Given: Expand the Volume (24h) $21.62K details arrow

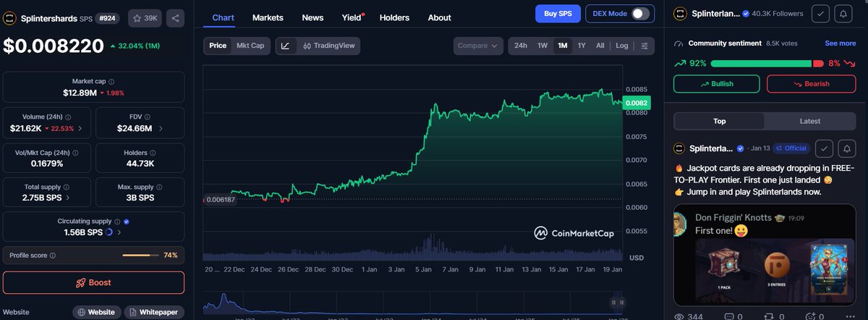Looking at the screenshot, I should [x=80, y=129].
